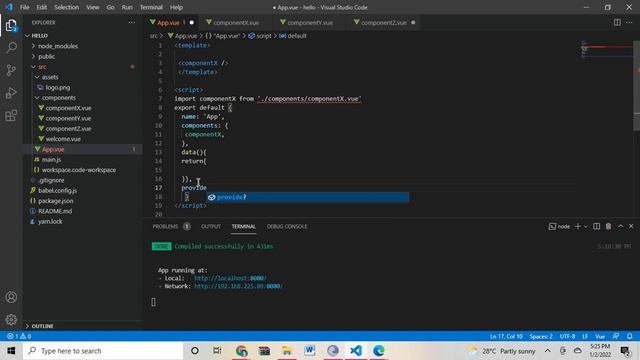Open the File menu

pyautogui.click(x=24, y=7)
